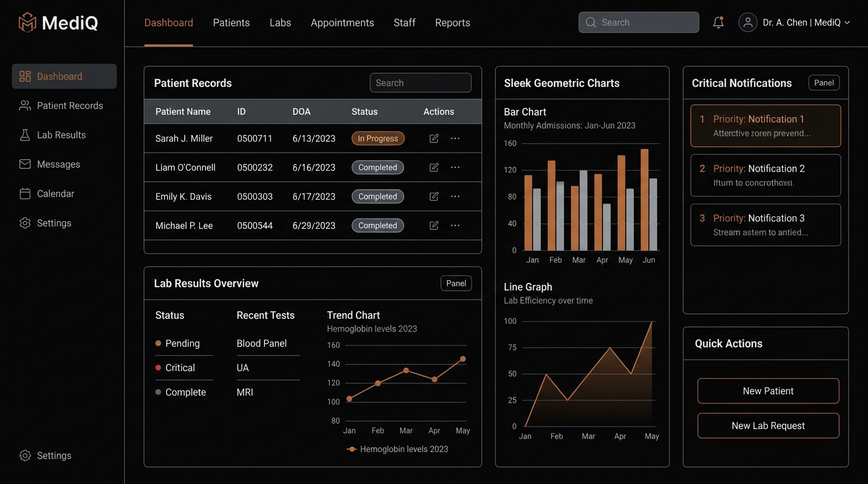This screenshot has height=484, width=868.
Task: Go to the Staff tab
Action: click(404, 23)
